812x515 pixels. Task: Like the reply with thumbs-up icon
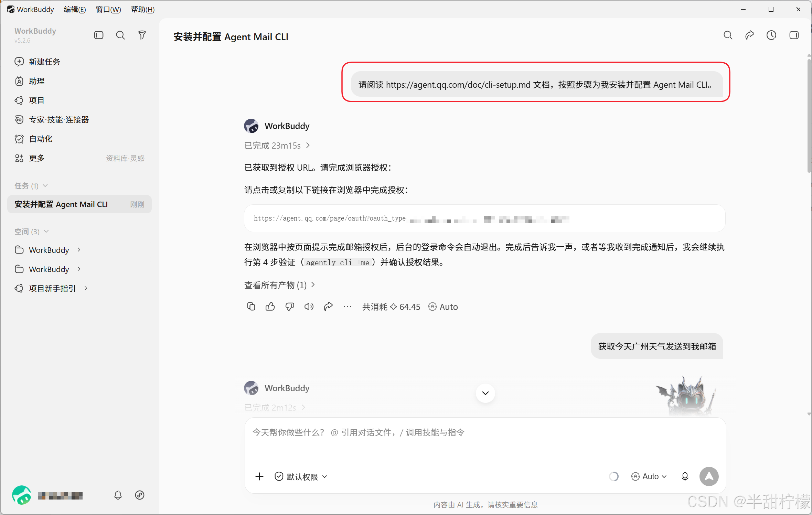270,307
